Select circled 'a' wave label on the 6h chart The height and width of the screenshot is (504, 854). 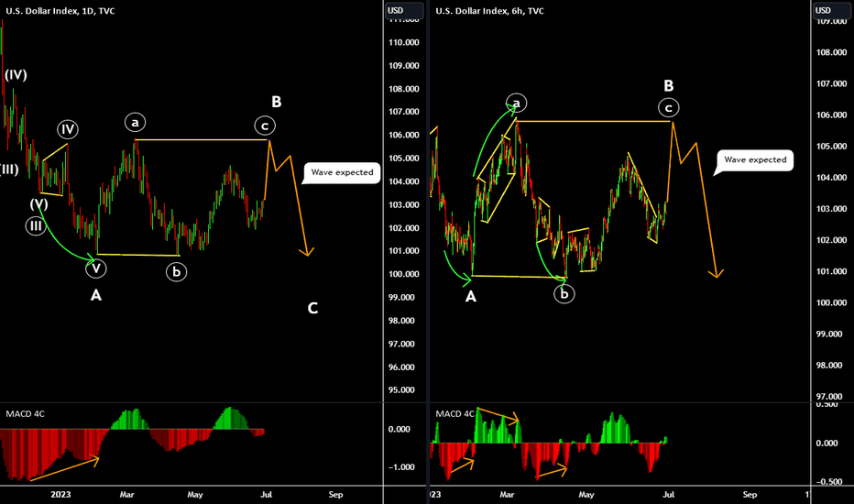(x=516, y=103)
